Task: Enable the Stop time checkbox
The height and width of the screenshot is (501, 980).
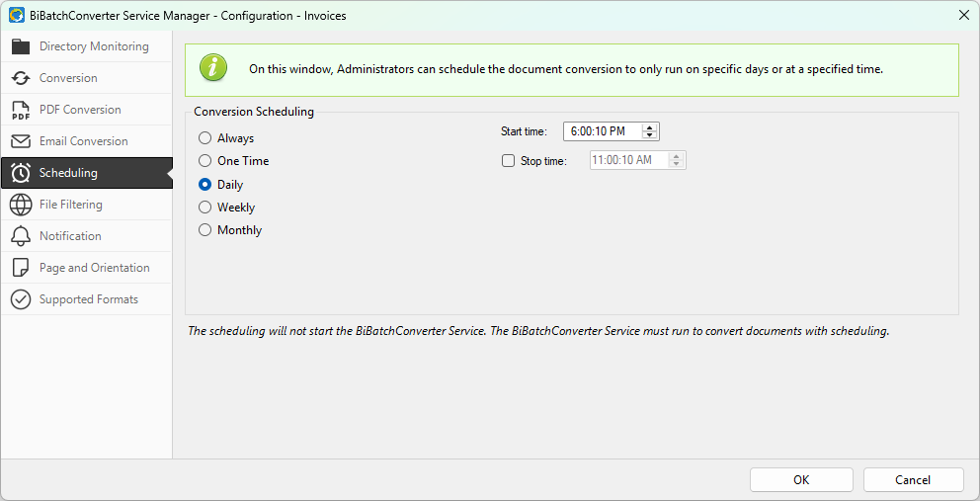Action: pyautogui.click(x=509, y=161)
